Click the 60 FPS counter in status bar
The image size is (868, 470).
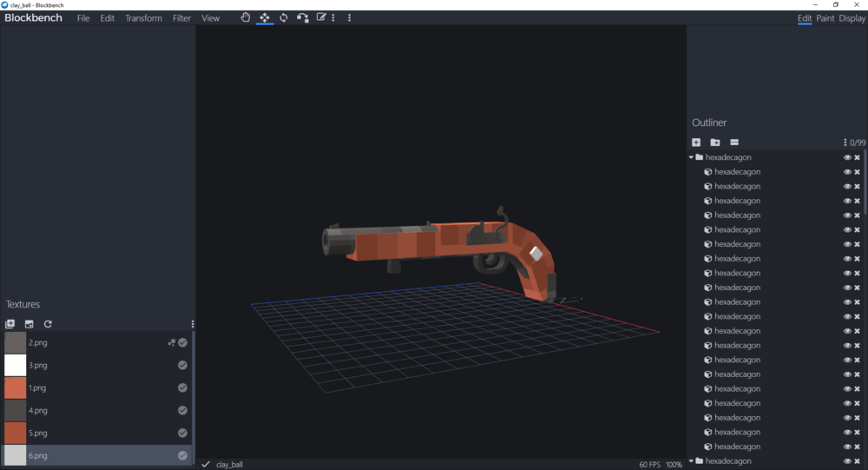(649, 465)
